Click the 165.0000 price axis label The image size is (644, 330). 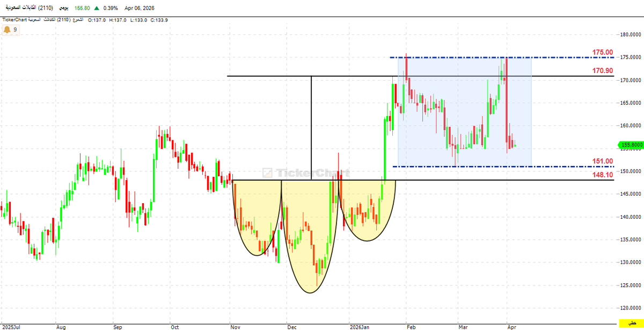[631, 103]
